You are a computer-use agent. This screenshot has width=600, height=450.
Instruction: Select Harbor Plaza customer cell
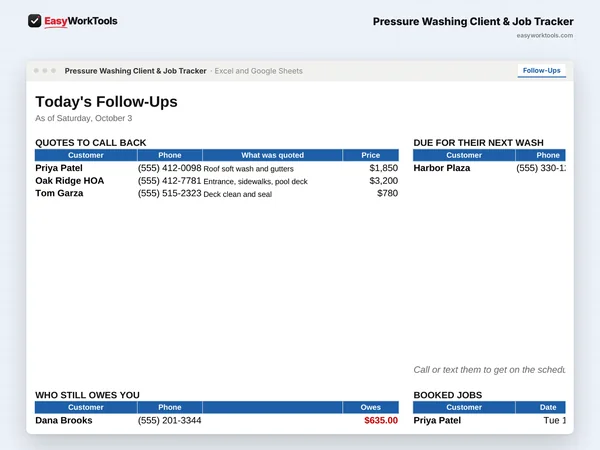click(x=442, y=168)
